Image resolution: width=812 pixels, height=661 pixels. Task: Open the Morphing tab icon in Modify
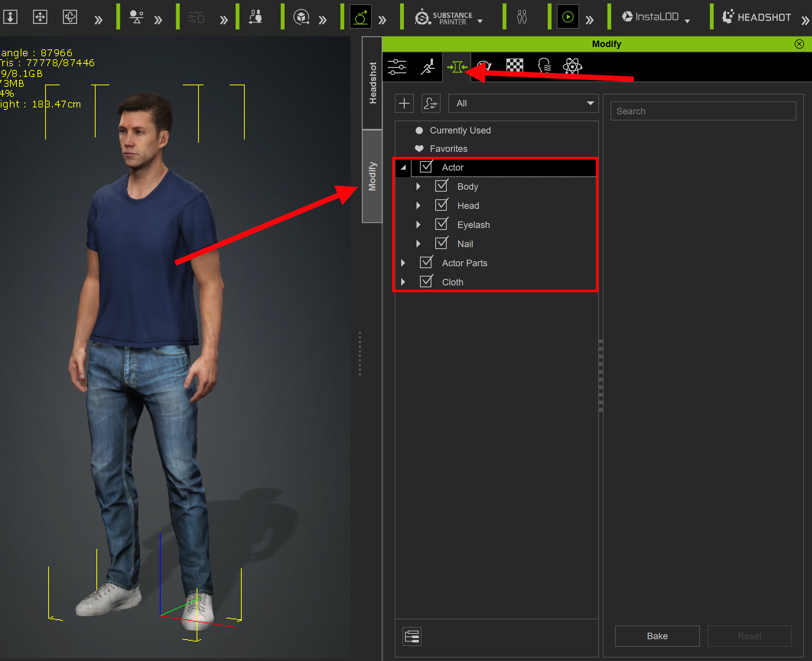click(457, 67)
